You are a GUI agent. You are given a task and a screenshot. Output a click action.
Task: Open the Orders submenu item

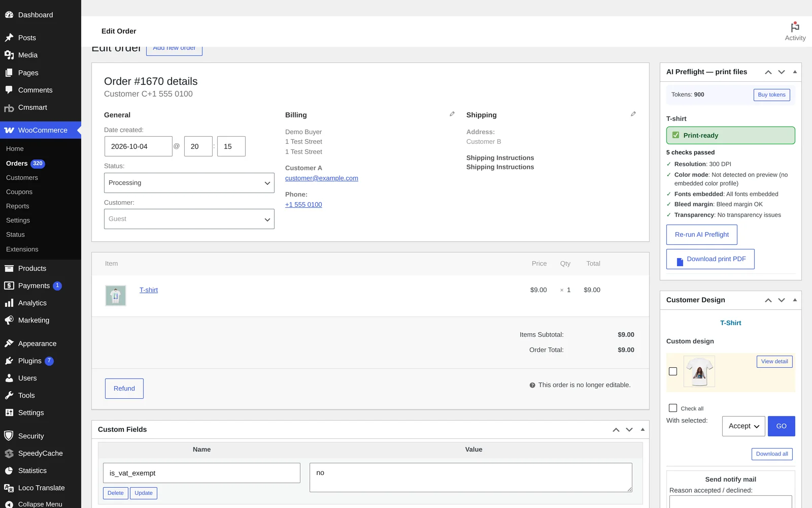17,164
